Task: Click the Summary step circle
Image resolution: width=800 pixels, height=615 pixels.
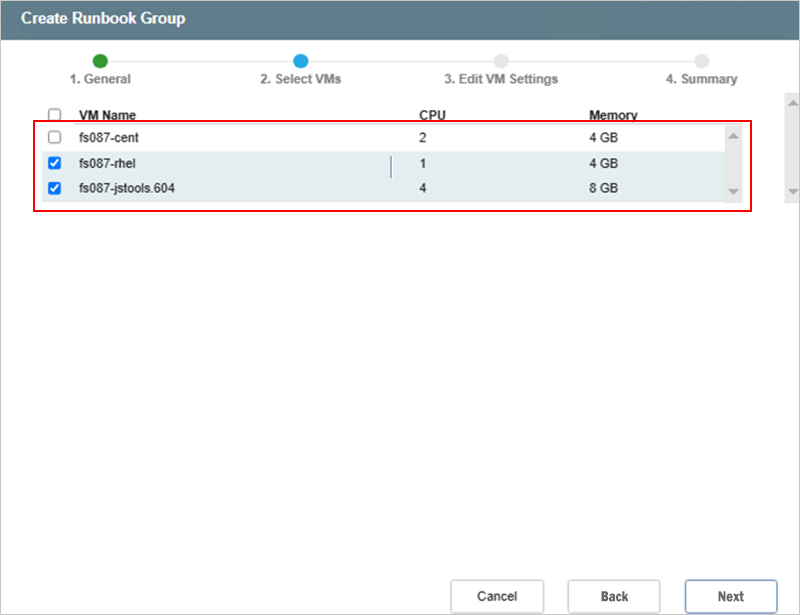Action: [x=702, y=61]
